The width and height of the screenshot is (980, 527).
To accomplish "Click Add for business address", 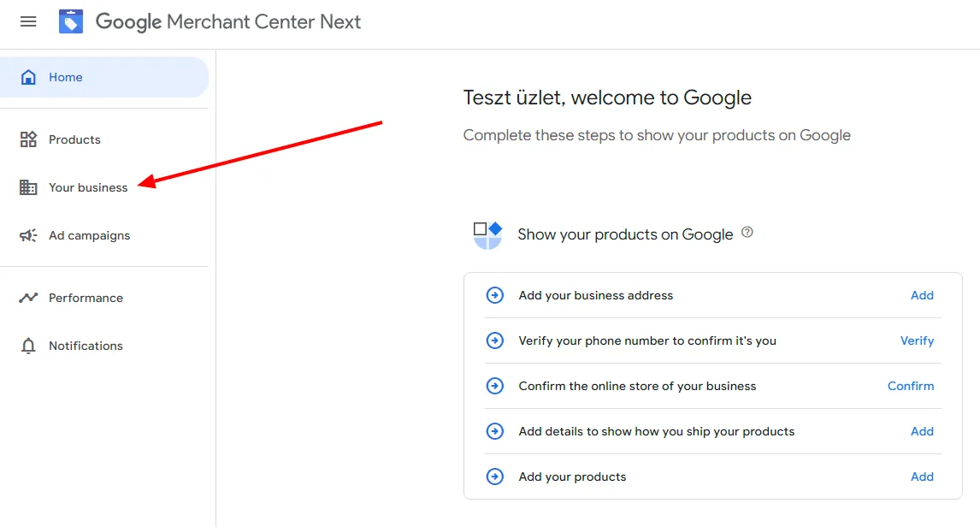I will [922, 295].
